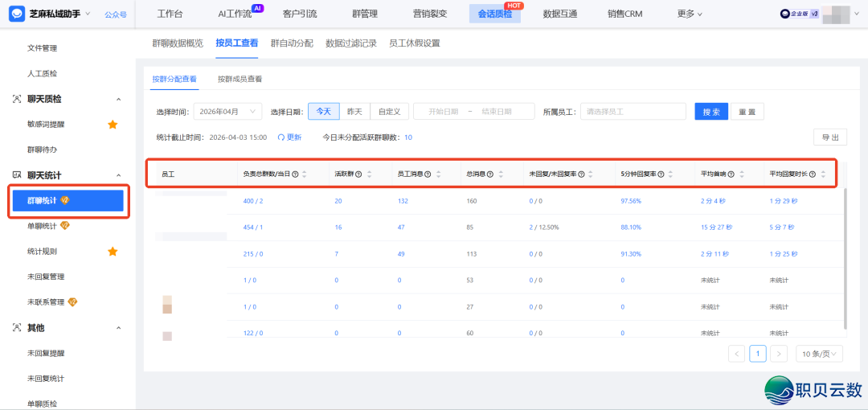
Task: Click the 芝麻私域助手 logo icon
Action: tap(17, 14)
